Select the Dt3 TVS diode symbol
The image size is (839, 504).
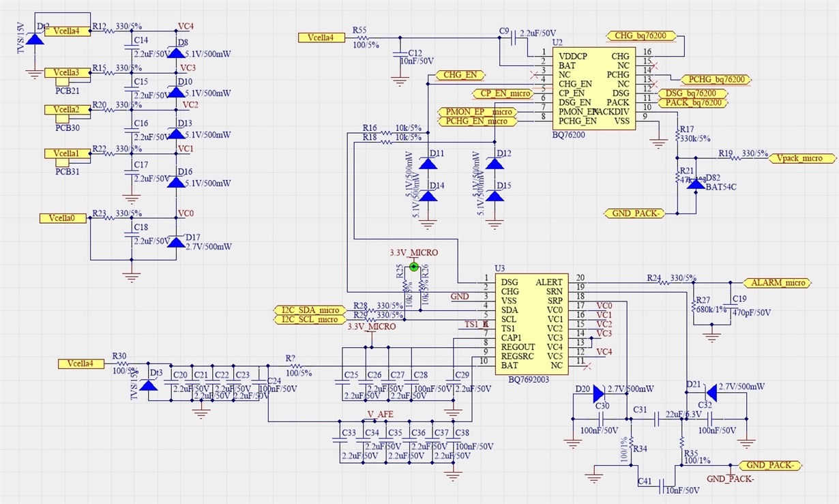(149, 385)
